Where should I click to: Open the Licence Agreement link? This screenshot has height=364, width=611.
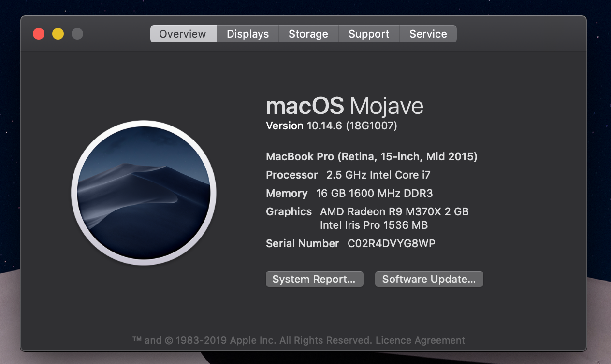tap(421, 340)
